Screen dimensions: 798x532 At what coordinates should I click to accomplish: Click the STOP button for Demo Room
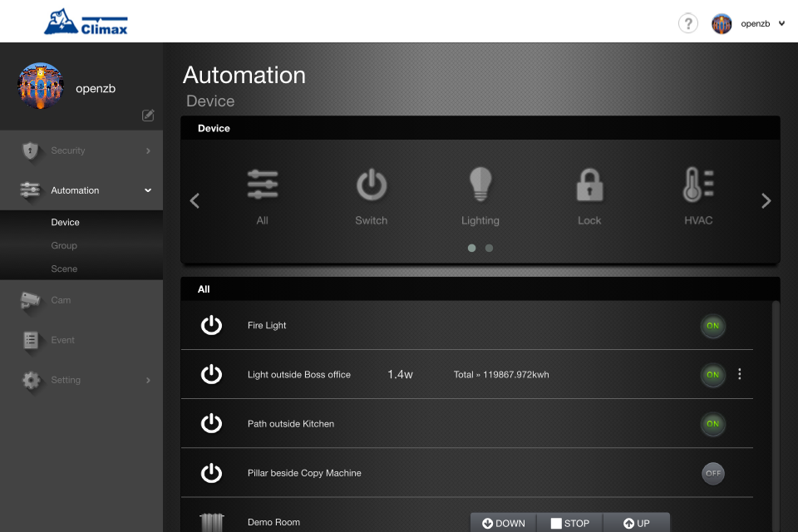coord(570,523)
